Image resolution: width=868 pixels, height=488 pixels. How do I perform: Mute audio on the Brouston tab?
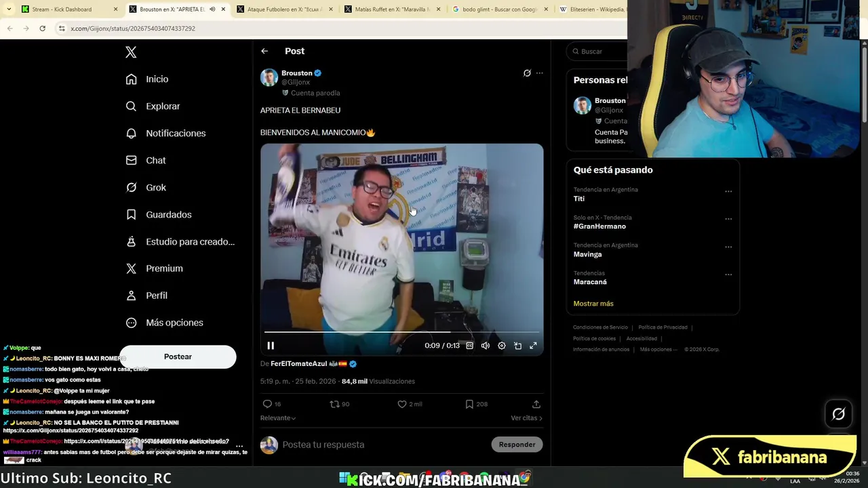click(212, 9)
